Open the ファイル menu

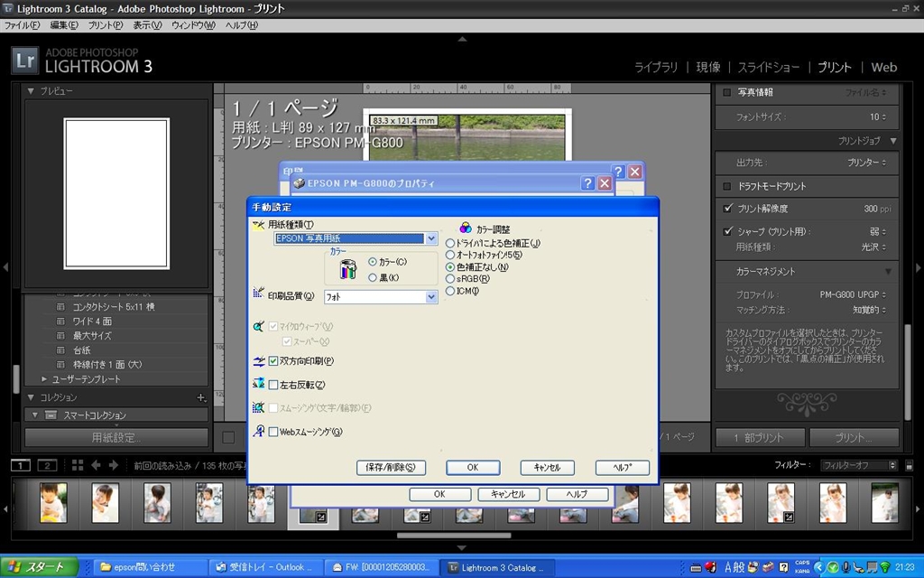point(23,25)
